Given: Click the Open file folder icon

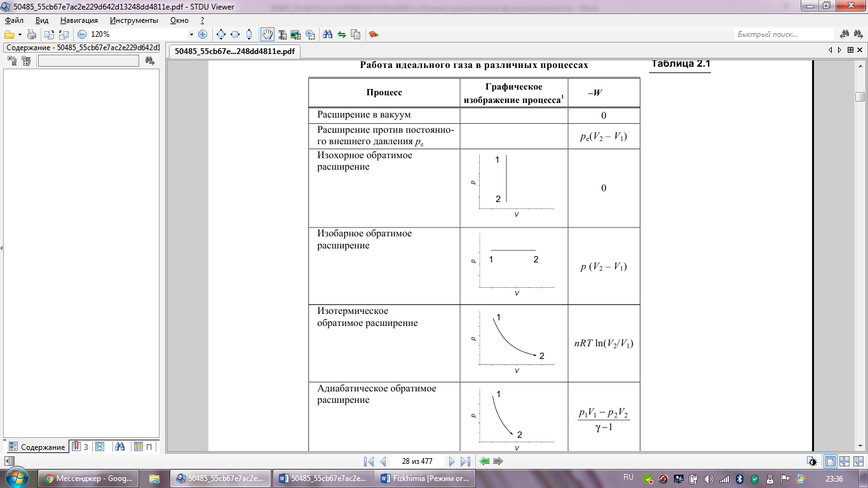Looking at the screenshot, I should click(9, 34).
